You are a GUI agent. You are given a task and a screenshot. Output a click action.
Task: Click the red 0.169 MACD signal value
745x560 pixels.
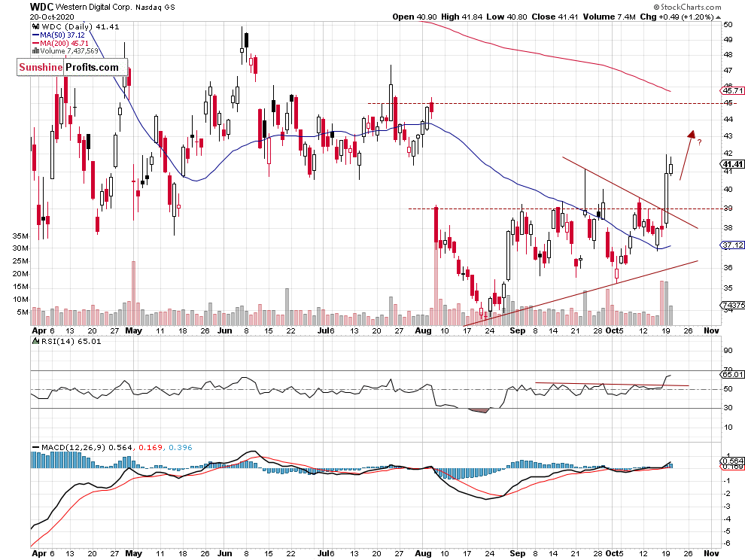(x=151, y=447)
